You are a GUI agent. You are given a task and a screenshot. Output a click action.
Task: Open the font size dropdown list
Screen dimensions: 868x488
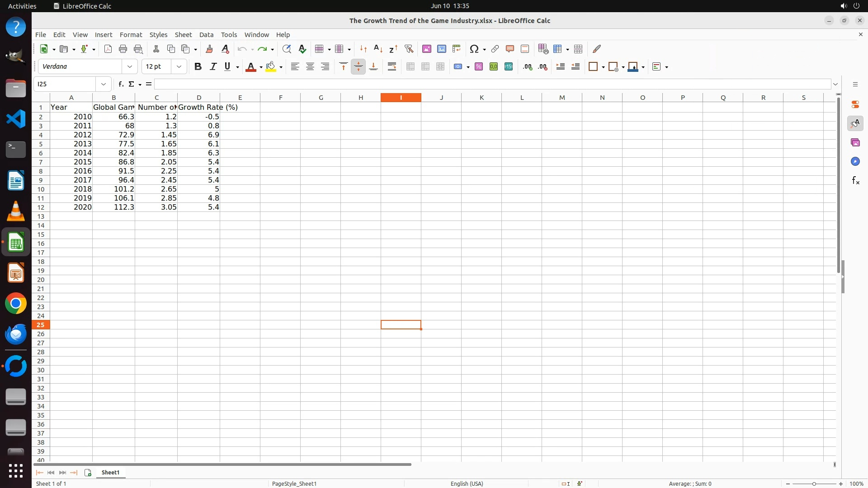179,66
